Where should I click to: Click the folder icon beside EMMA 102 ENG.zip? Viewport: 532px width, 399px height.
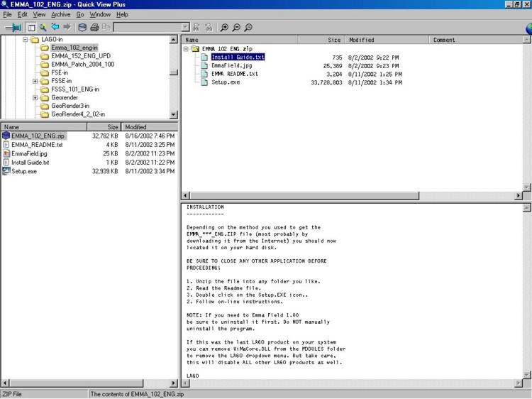[195, 49]
